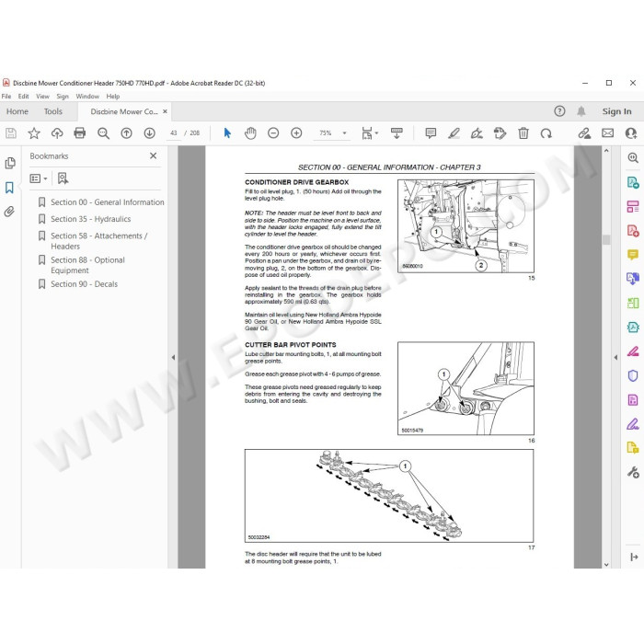Click the share with others icon
Image resolution: width=644 pixels, height=644 pixels.
[631, 133]
